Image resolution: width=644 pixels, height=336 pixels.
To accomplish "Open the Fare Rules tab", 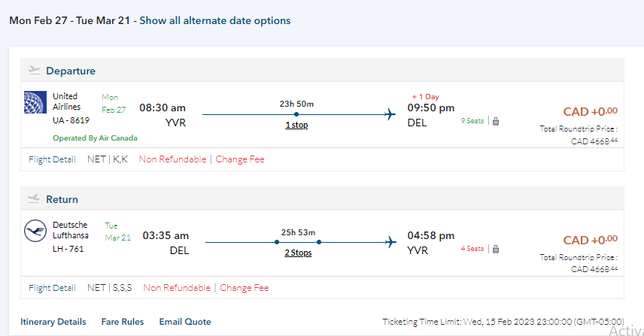I will [123, 322].
